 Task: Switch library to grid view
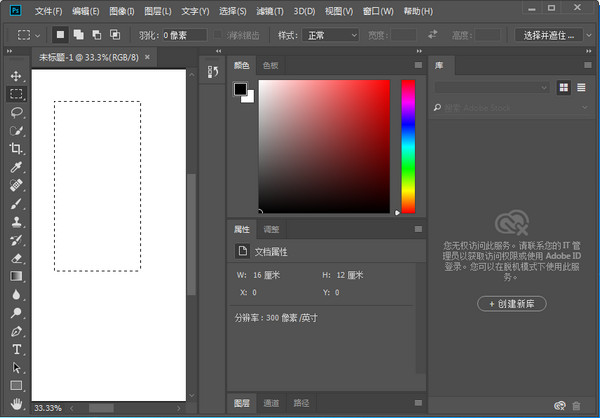point(564,87)
